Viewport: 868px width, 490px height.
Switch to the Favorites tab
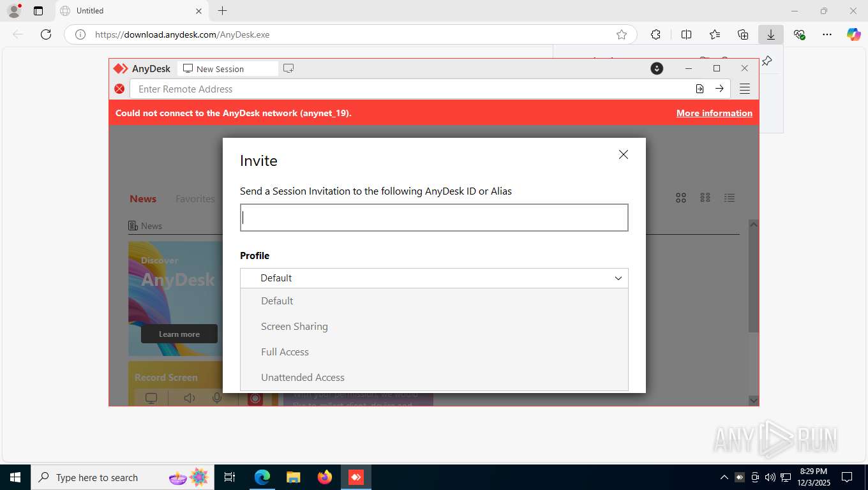195,199
